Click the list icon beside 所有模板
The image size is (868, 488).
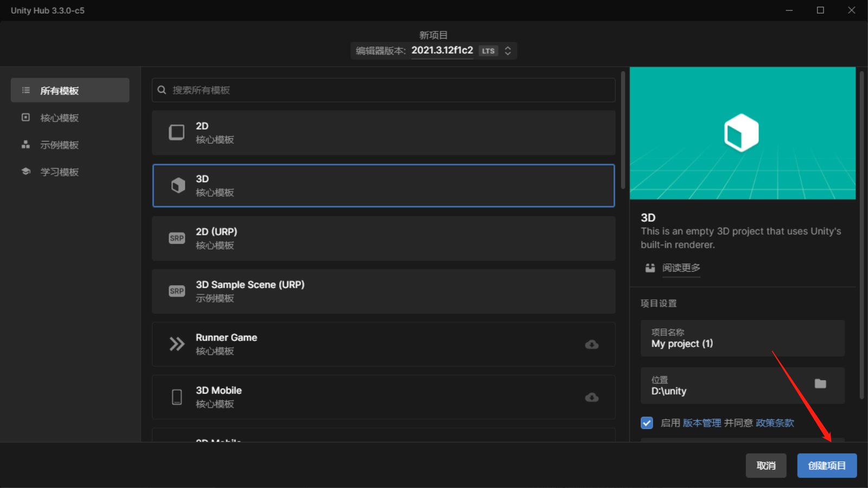pos(25,90)
